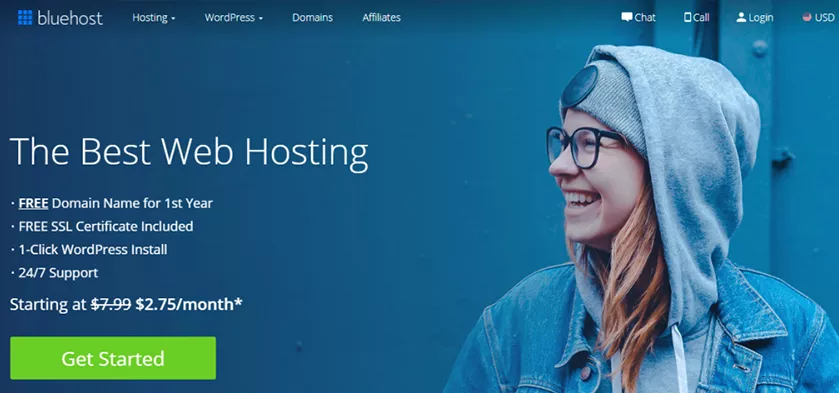
Task: Open the bluehost home wordmark
Action: (70, 18)
